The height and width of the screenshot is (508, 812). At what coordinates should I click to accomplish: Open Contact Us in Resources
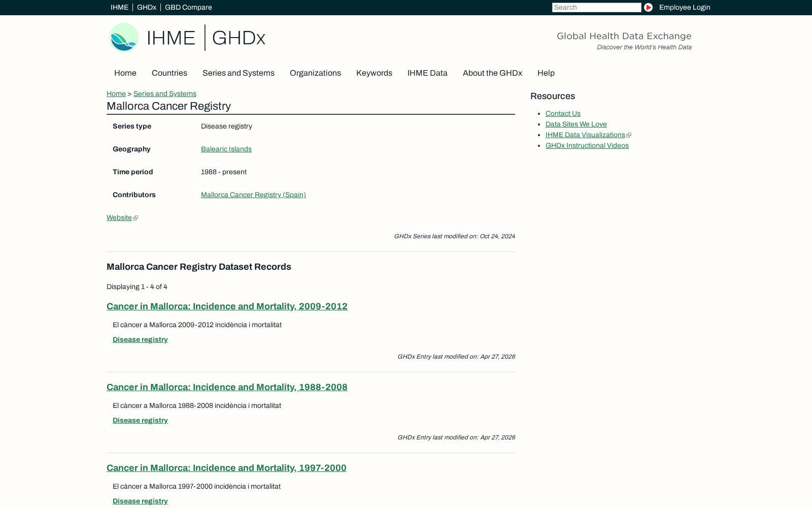coord(563,114)
